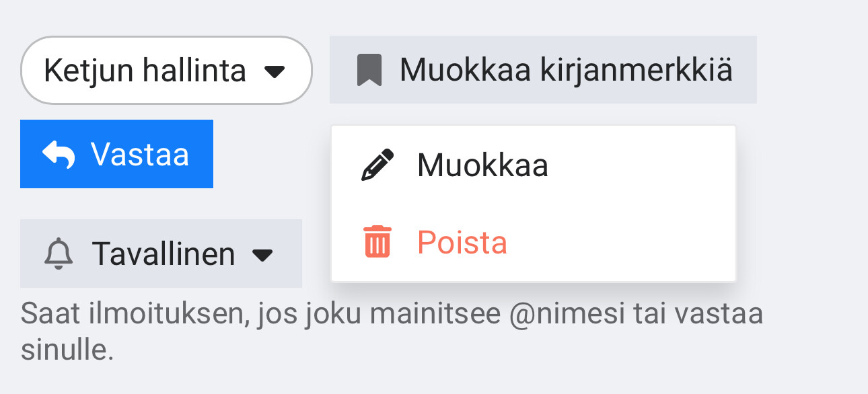Click the bell notification icon
The height and width of the screenshot is (394, 868).
[59, 254]
